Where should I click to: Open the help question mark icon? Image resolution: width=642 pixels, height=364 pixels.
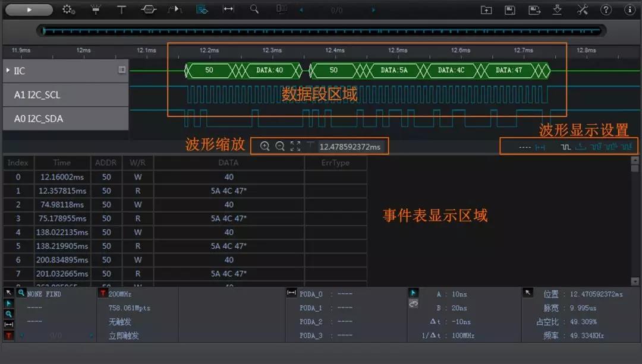point(606,10)
